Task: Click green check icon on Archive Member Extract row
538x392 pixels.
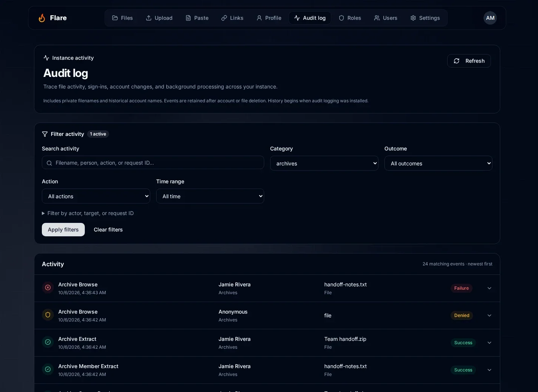Action: click(x=48, y=370)
